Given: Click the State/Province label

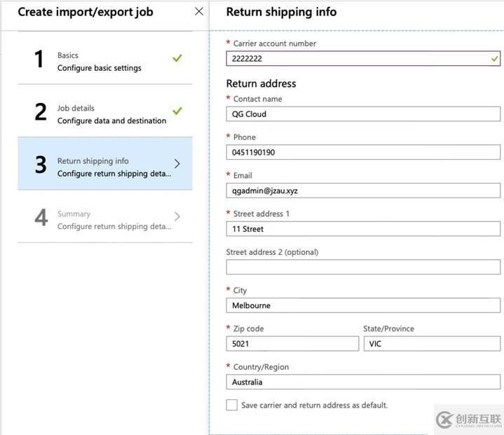Looking at the screenshot, I should (388, 329).
